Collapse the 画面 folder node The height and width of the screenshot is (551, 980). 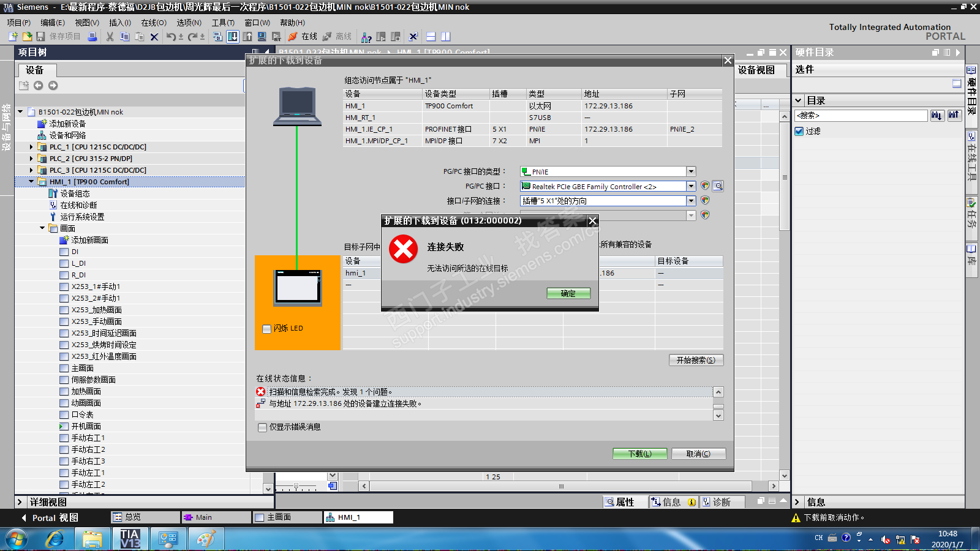[42, 228]
